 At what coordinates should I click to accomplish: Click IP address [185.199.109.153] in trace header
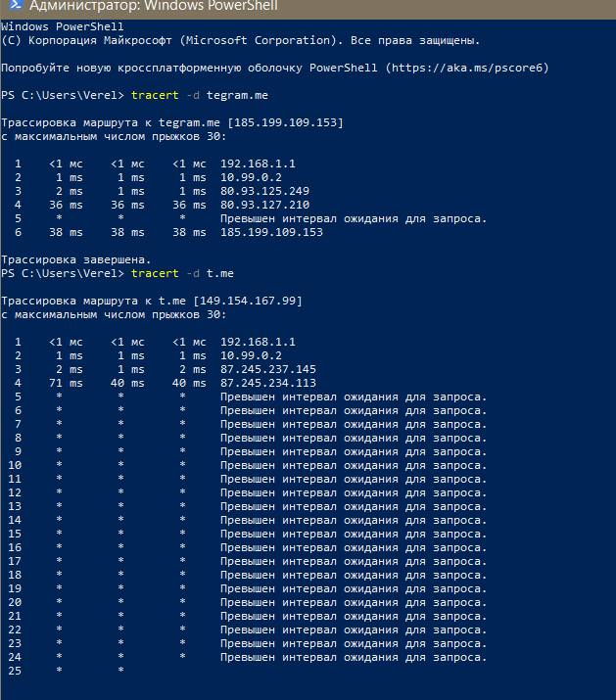[x=285, y=122]
